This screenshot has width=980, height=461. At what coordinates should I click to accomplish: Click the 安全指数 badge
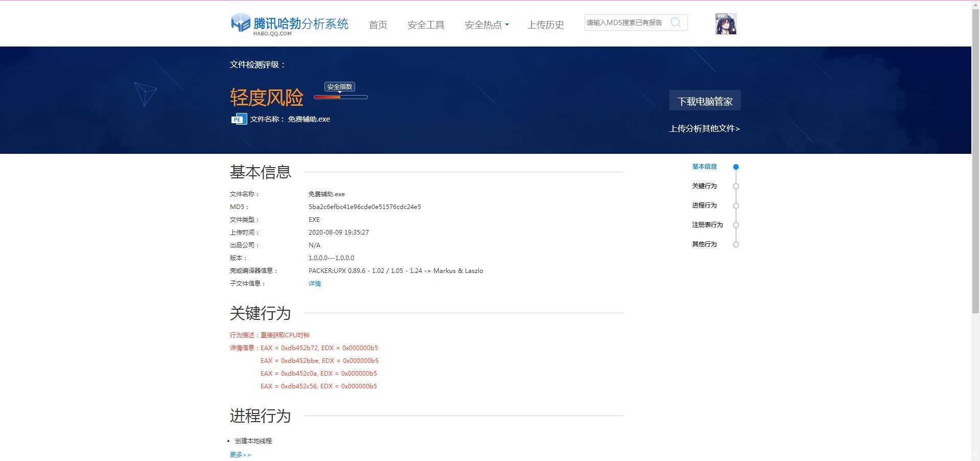tap(340, 87)
